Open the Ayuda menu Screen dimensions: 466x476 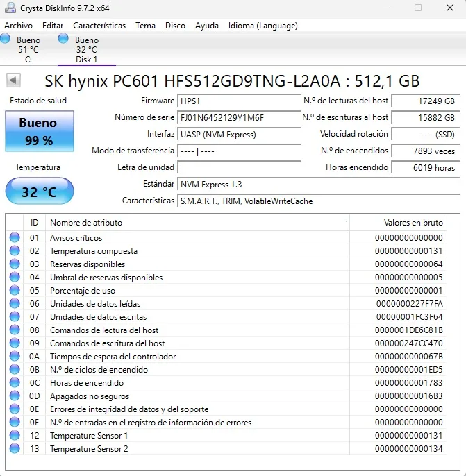click(207, 26)
